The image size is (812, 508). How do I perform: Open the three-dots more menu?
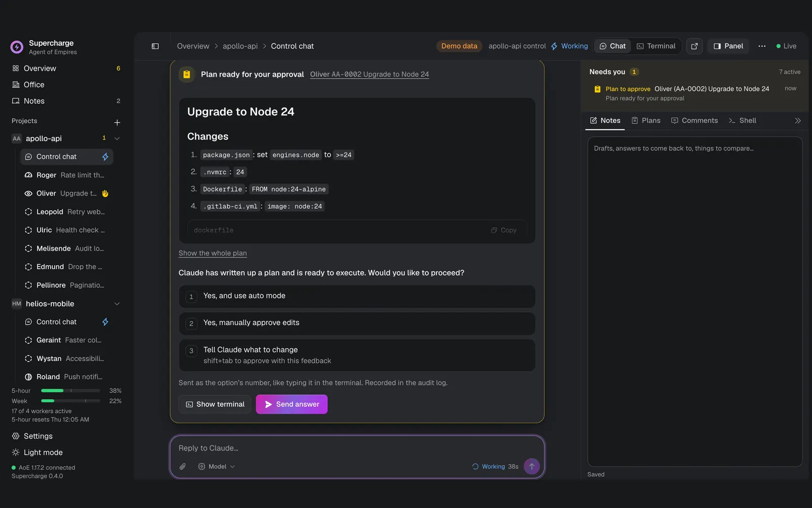pos(762,46)
